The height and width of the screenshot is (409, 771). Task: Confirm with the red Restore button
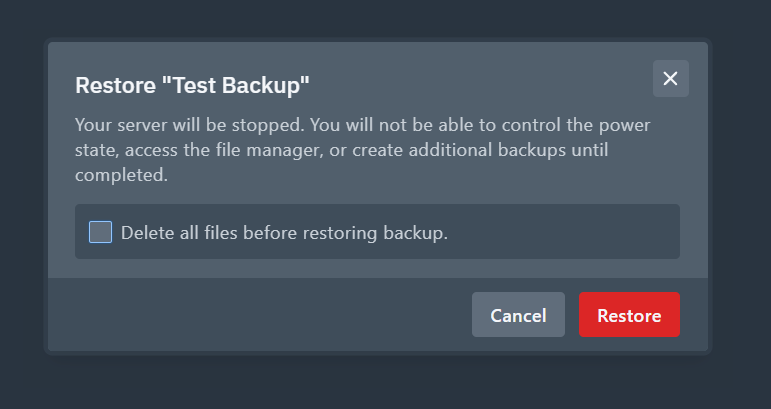pos(629,315)
